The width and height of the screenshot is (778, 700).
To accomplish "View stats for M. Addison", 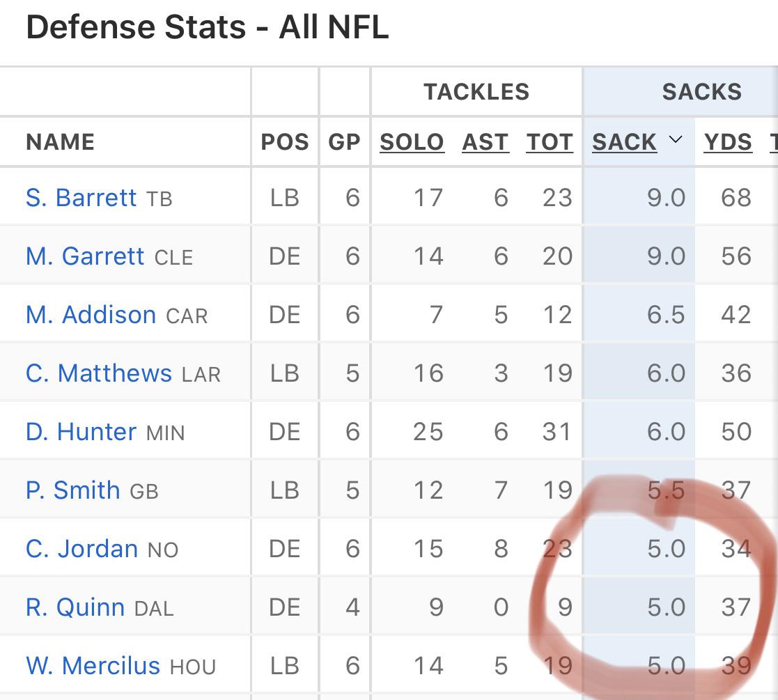I will click(91, 314).
